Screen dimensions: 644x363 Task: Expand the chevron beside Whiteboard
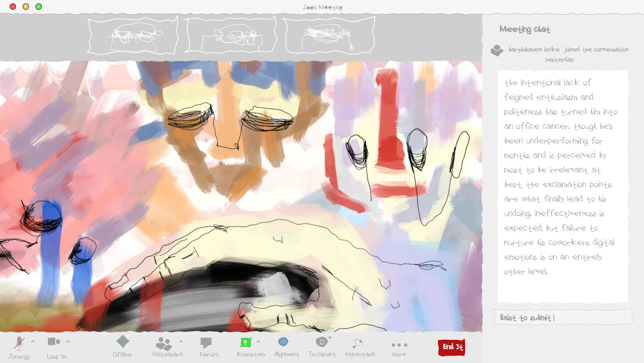(x=181, y=342)
